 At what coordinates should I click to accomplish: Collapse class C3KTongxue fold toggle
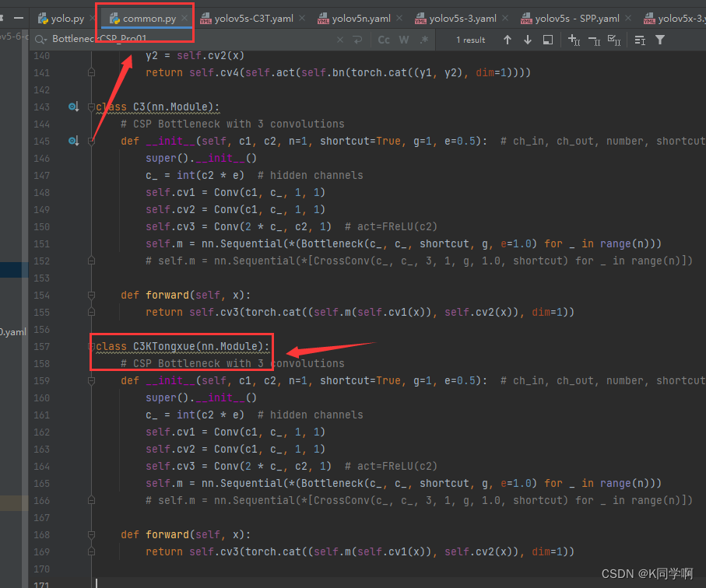click(x=91, y=346)
